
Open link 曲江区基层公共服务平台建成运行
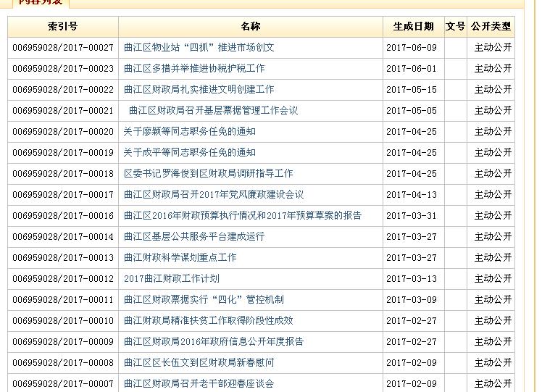click(x=194, y=237)
